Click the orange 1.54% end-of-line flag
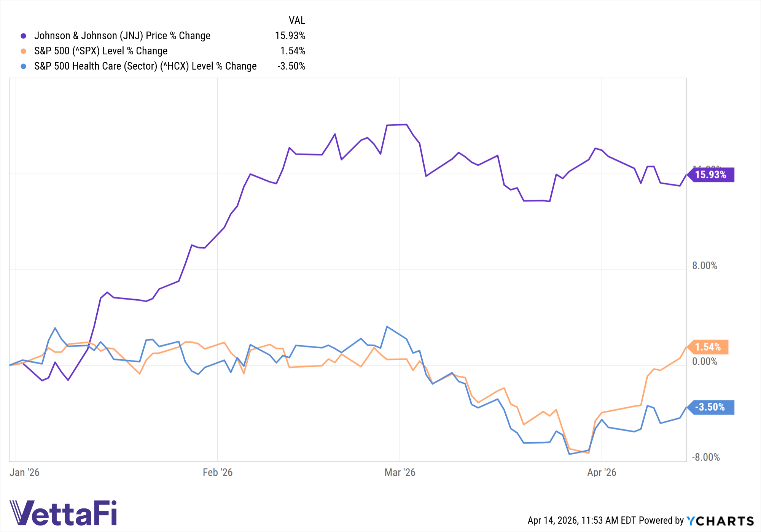The height and width of the screenshot is (532, 761). point(708,347)
